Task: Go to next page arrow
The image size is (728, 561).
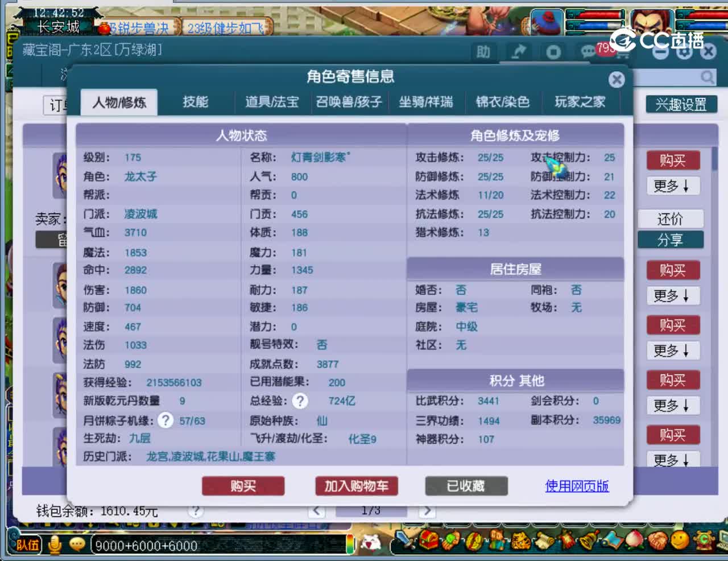Action: [x=426, y=511]
